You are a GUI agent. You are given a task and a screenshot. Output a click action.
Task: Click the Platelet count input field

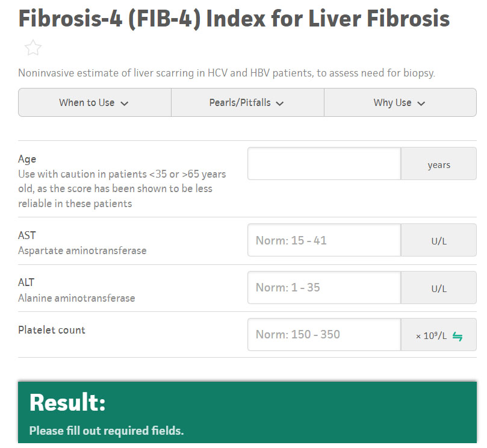tap(324, 334)
